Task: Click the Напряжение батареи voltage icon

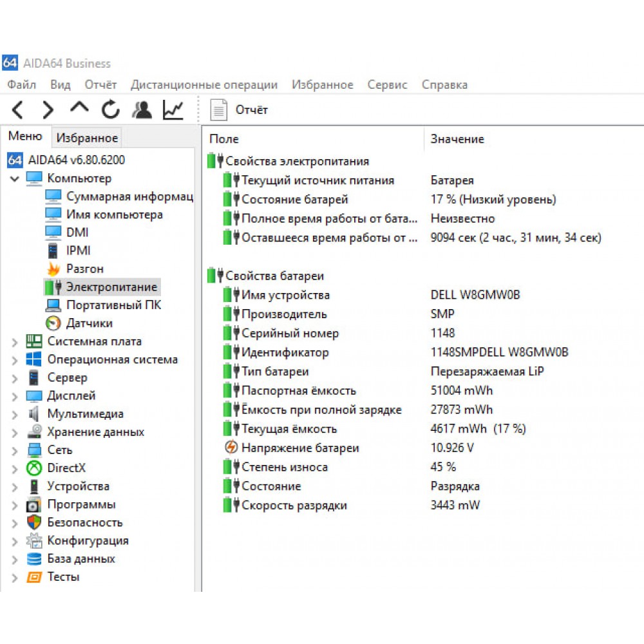Action: point(231,447)
